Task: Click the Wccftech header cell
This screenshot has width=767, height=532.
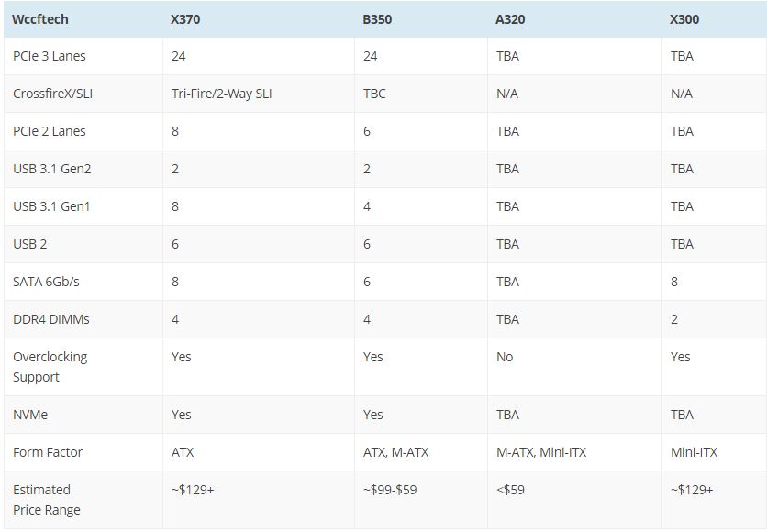Action: [40, 18]
